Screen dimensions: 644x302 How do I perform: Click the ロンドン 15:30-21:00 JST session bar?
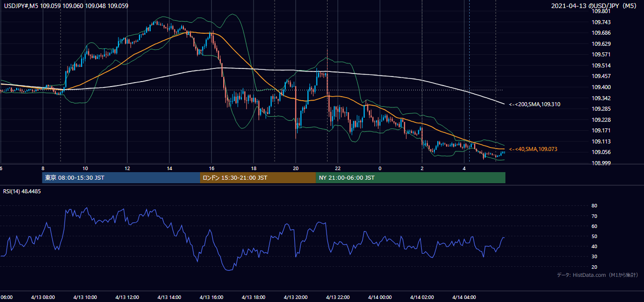pos(258,178)
